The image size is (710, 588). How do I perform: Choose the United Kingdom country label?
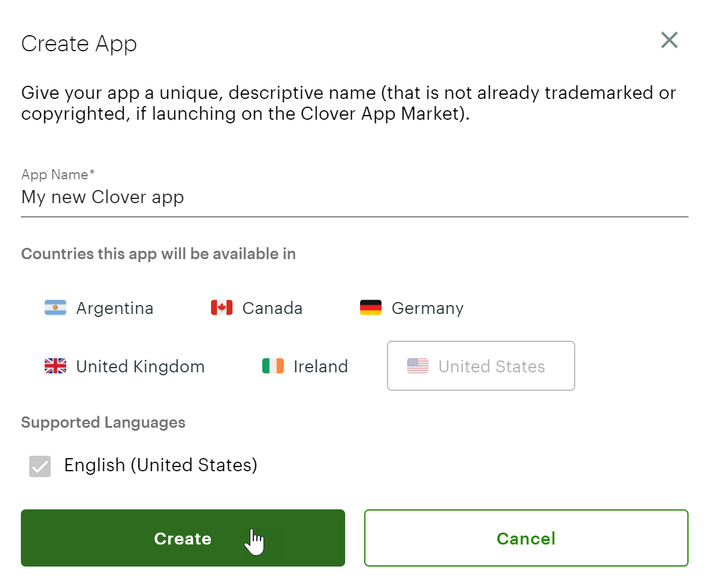[x=140, y=366]
